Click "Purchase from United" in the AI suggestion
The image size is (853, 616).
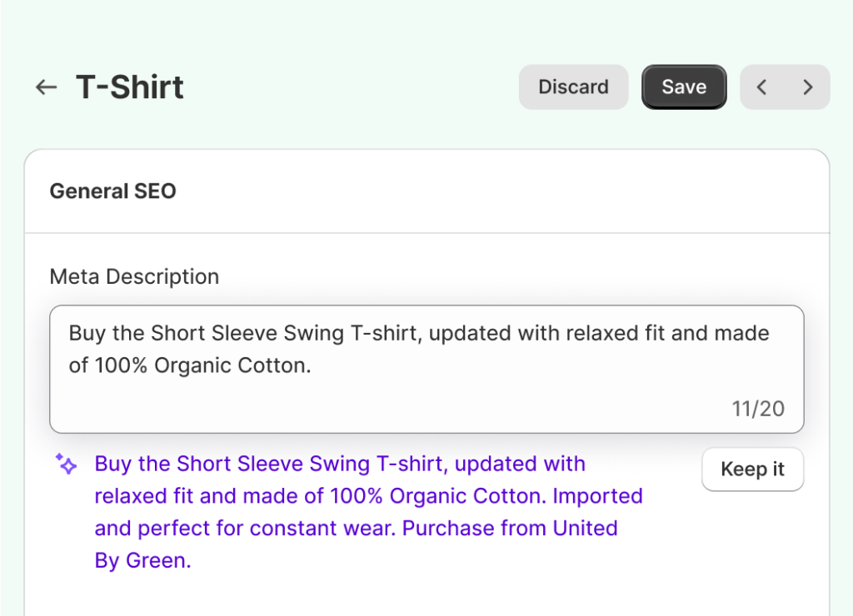(x=510, y=529)
